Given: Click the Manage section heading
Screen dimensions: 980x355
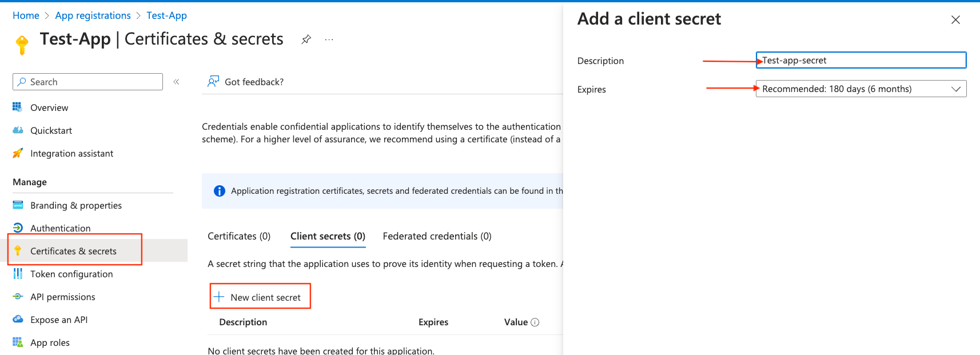Looking at the screenshot, I should tap(30, 182).
